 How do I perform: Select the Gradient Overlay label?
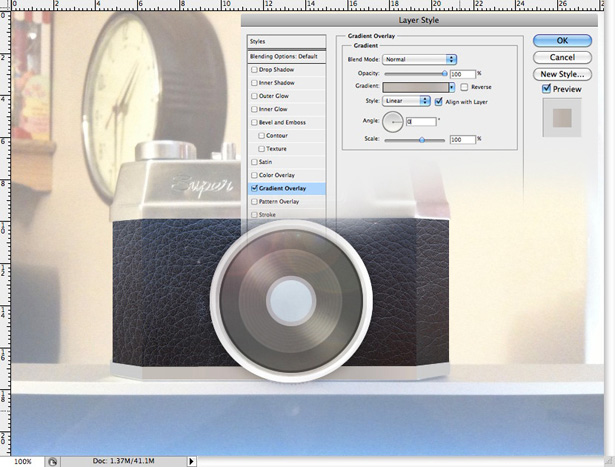282,189
